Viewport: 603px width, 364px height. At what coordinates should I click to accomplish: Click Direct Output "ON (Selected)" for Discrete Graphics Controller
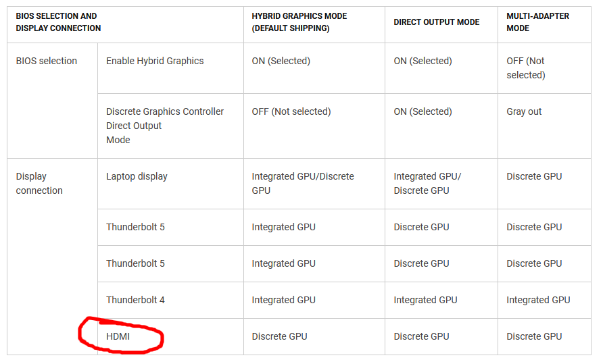pos(423,111)
